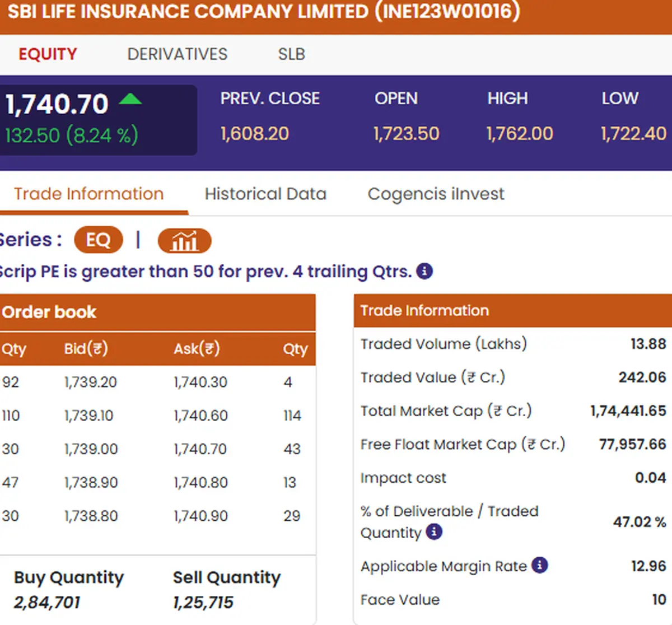This screenshot has width=672, height=625.
Task: Switch to the SLB tab
Action: tap(292, 54)
